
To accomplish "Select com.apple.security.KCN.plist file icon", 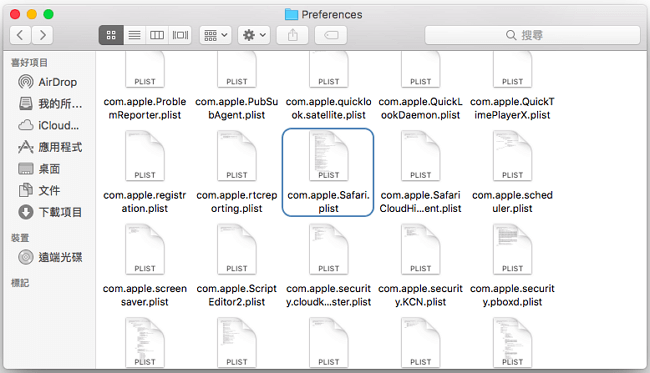I will point(421,249).
